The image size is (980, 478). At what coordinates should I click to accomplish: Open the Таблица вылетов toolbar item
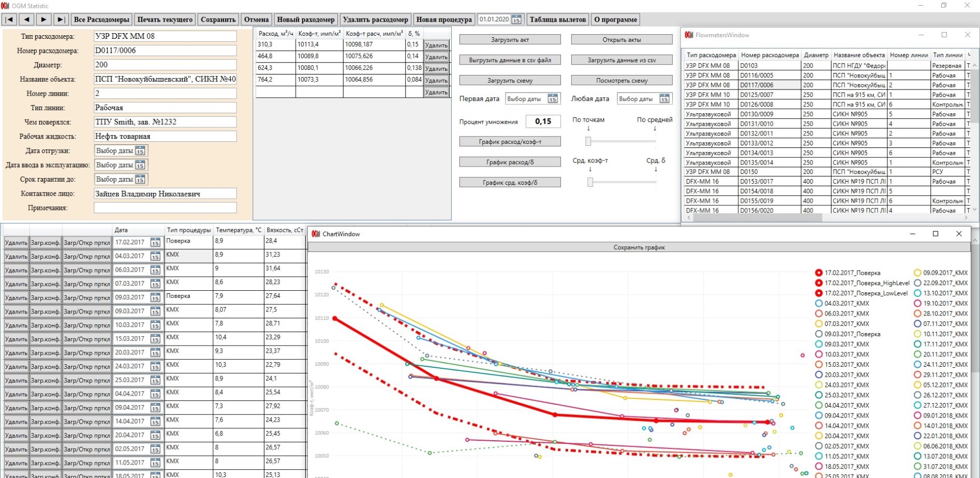pyautogui.click(x=557, y=20)
